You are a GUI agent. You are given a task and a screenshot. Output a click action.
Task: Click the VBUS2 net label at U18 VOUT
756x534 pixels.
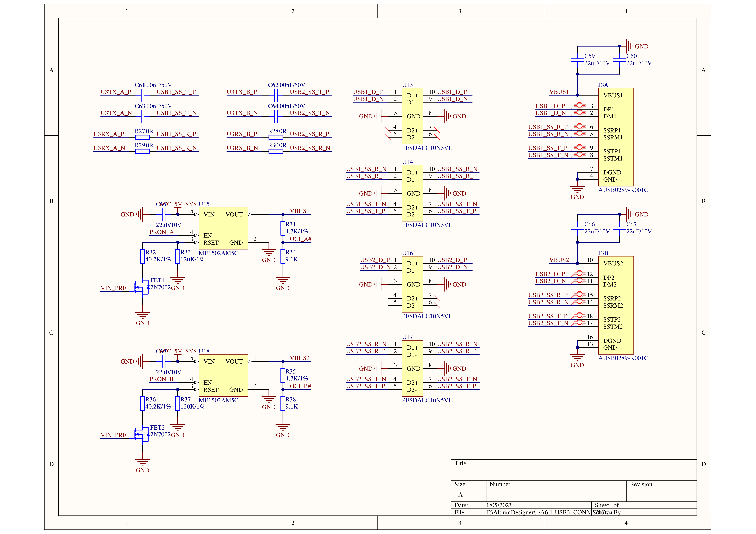pos(300,358)
